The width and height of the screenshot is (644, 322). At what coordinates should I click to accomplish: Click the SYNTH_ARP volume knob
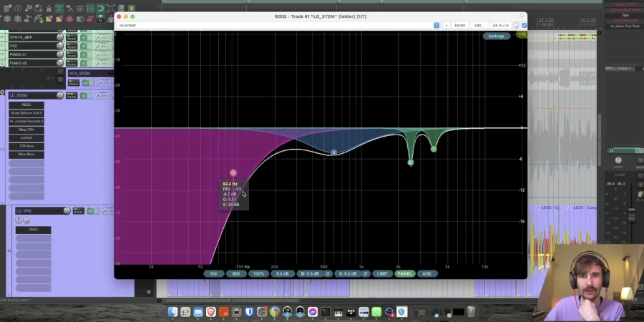60,37
